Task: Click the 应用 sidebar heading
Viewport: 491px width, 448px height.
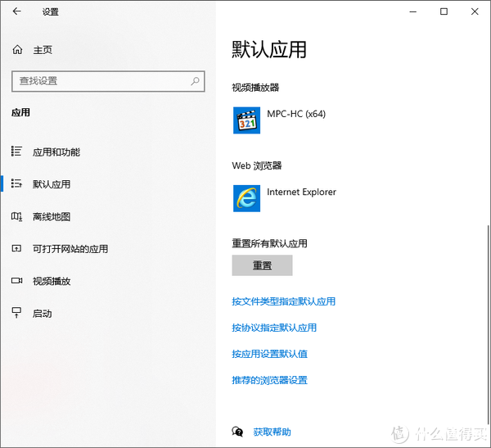Action: [20, 112]
